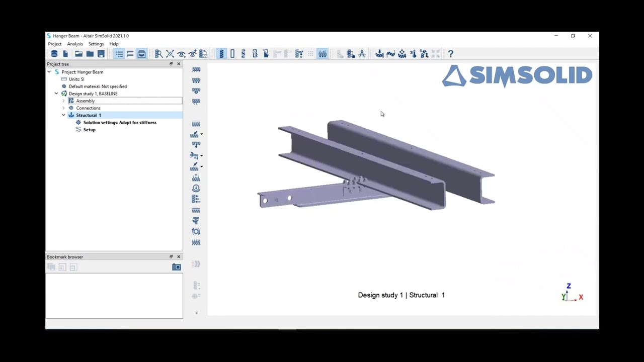Viewport: 644px width, 362px height.
Task: Click the crossed tools icon beside the magnifier
Action: tap(170, 54)
